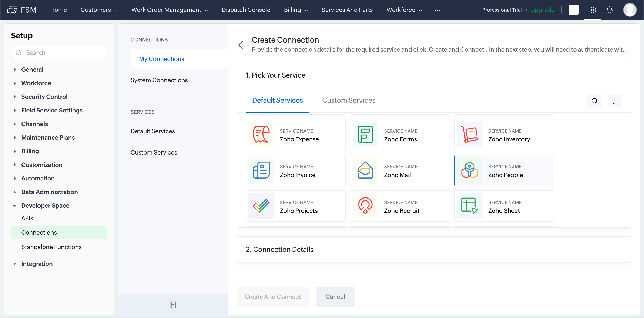The image size is (644, 318).
Task: Open the Work Order Management dropdown
Action: pos(170,10)
